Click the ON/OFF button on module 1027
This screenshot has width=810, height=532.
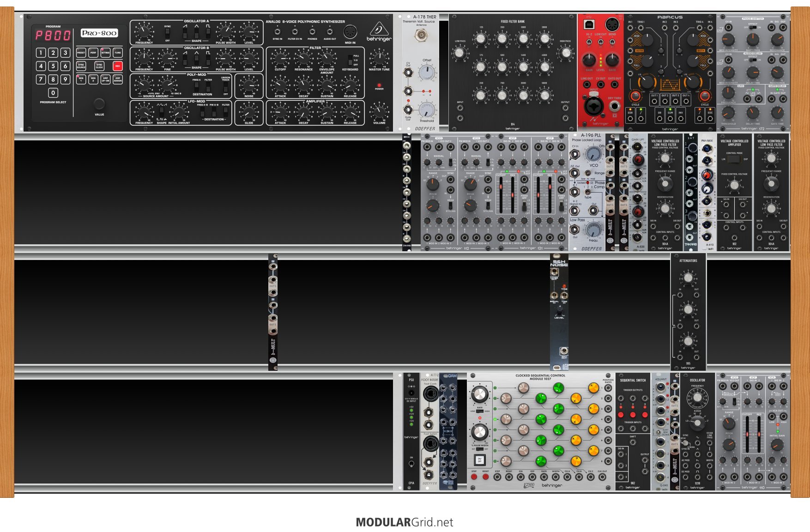pos(479,460)
